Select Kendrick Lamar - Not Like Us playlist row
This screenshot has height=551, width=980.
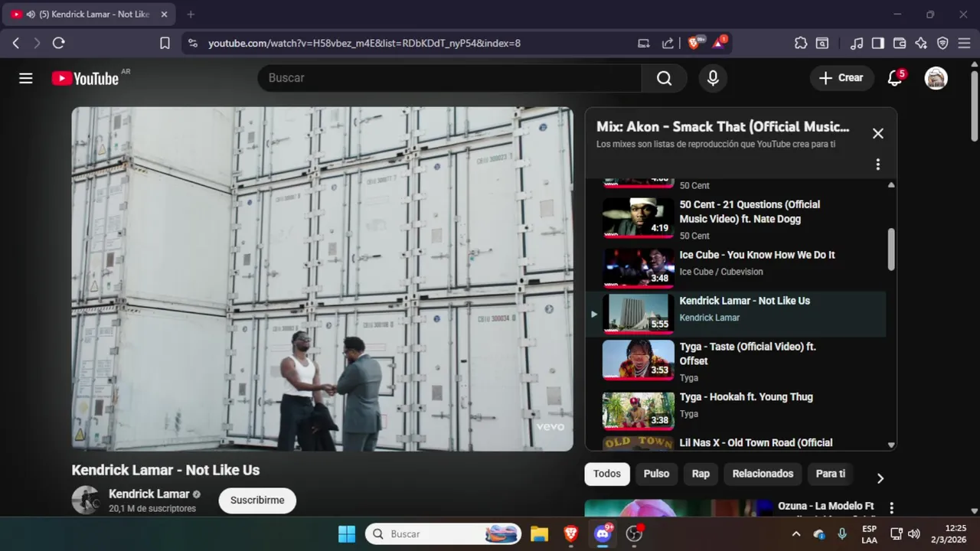coord(737,314)
